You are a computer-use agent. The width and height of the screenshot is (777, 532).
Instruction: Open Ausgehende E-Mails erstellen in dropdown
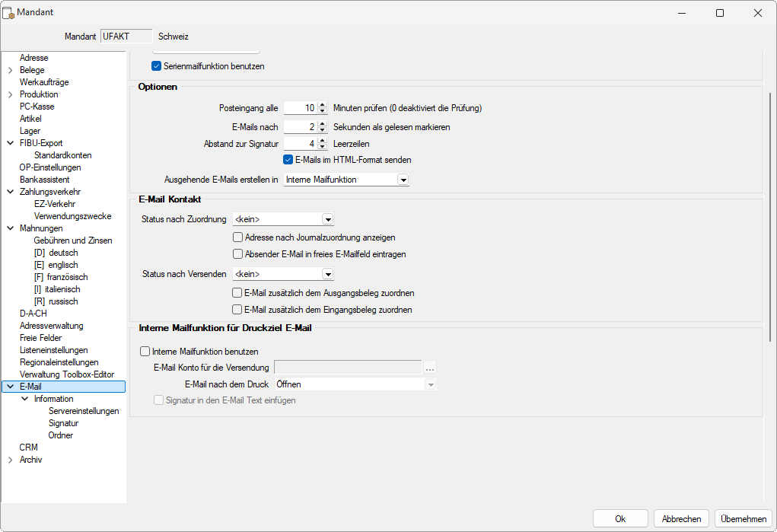[403, 180]
